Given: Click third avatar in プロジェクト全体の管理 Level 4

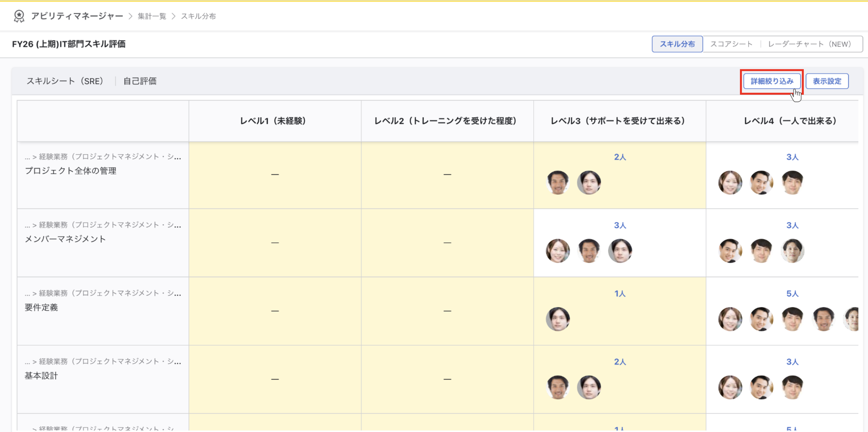Looking at the screenshot, I should coord(792,183).
